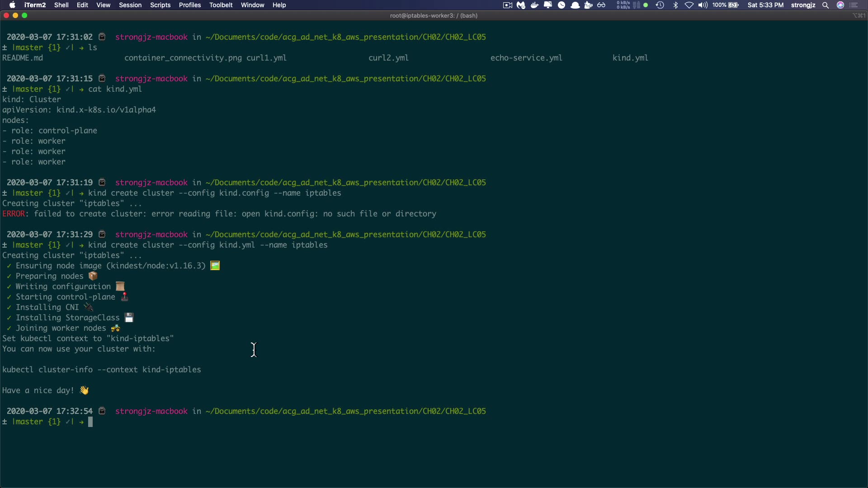Open the screen recording camera icon
The width and height of the screenshot is (868, 488).
(x=508, y=5)
